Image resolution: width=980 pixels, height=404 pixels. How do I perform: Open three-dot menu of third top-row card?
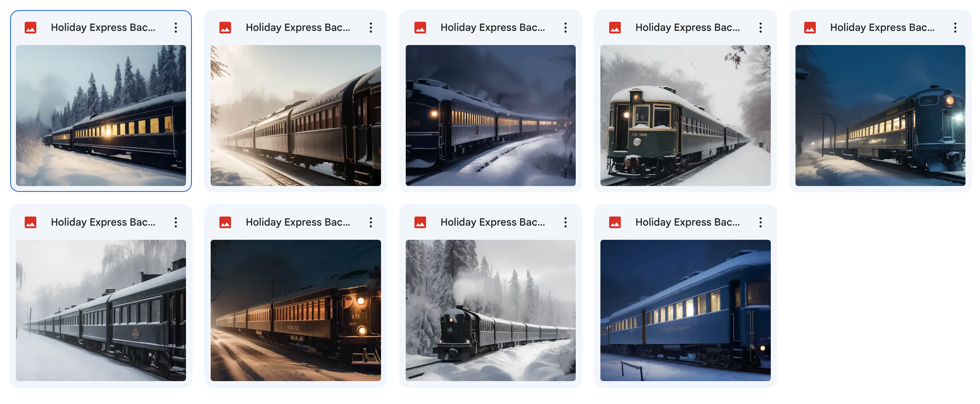point(565,27)
